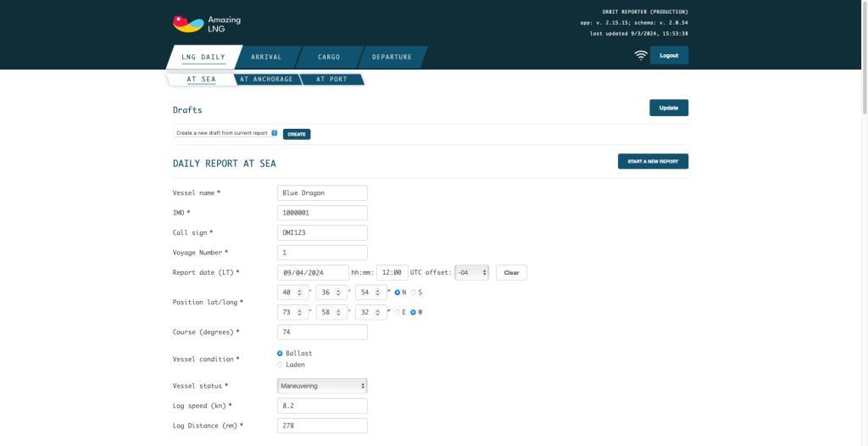Image resolution: width=868 pixels, height=446 pixels.
Task: Focus the Call sign input field
Action: coord(322,232)
